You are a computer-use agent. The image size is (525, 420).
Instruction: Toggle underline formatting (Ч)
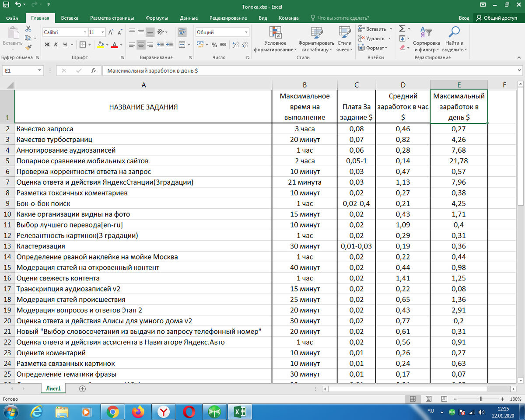65,45
